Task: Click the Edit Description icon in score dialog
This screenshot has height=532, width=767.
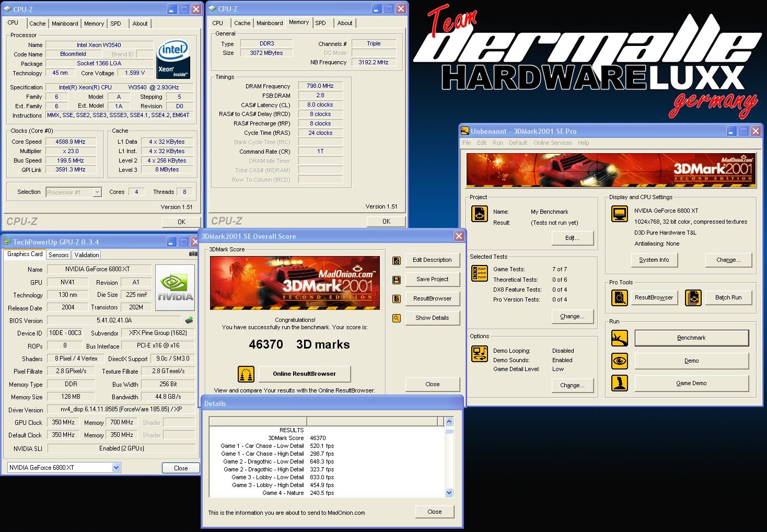Action: coord(397,260)
